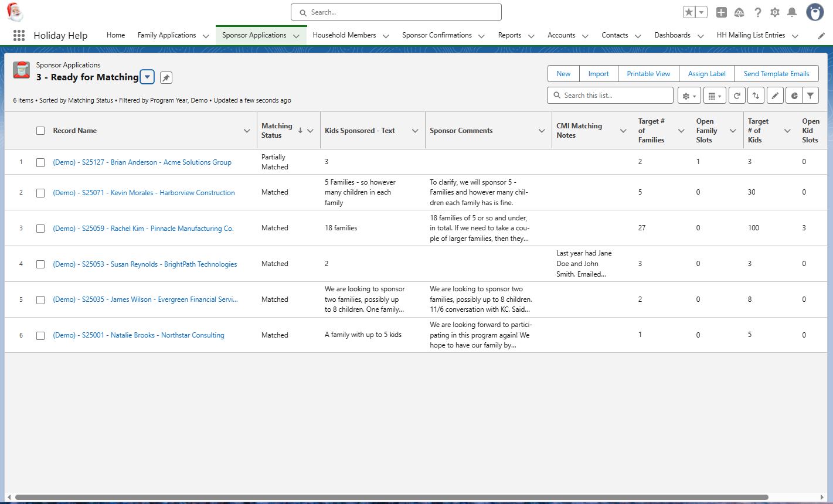Click the global actions plus icon
The height and width of the screenshot is (504, 833).
point(722,12)
